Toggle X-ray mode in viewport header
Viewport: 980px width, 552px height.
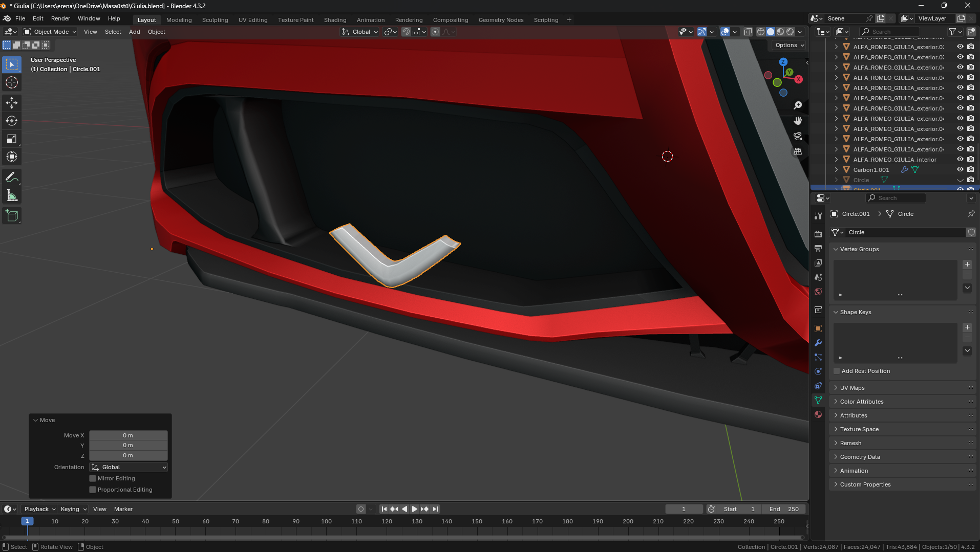tap(748, 32)
